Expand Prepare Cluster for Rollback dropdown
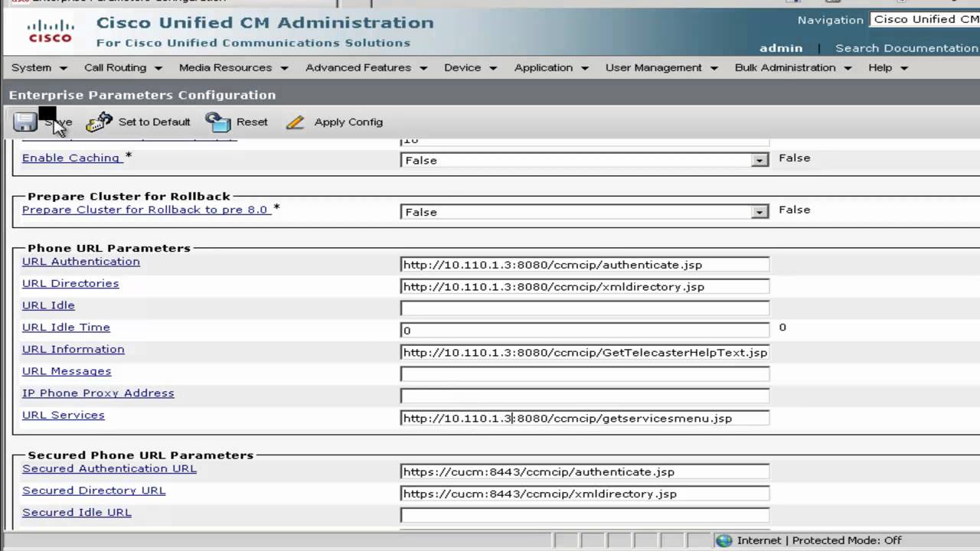The width and height of the screenshot is (980, 551). click(x=759, y=212)
